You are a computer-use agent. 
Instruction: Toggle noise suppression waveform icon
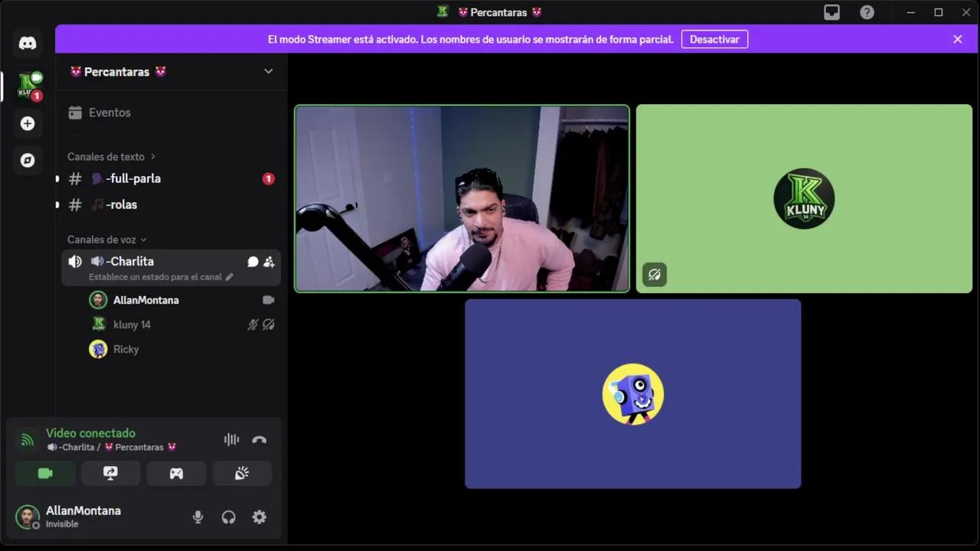point(231,439)
